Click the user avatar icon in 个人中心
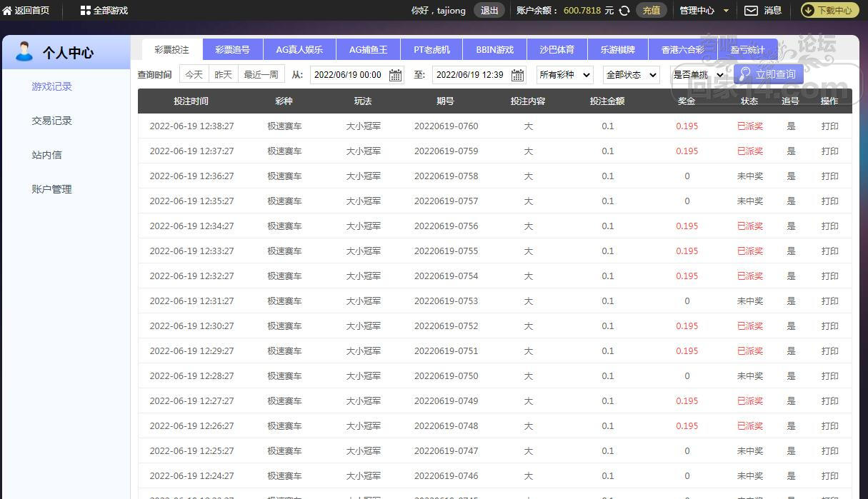 (24, 51)
